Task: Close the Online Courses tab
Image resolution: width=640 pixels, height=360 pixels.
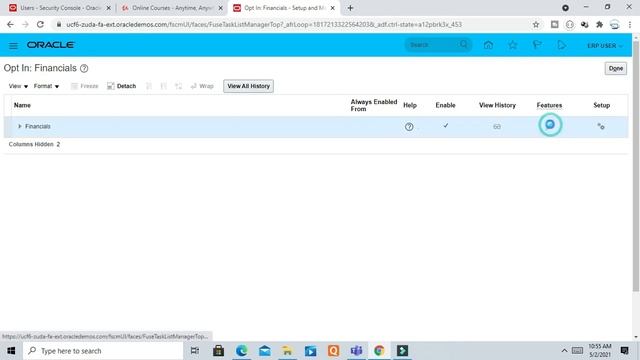Action: [220, 8]
